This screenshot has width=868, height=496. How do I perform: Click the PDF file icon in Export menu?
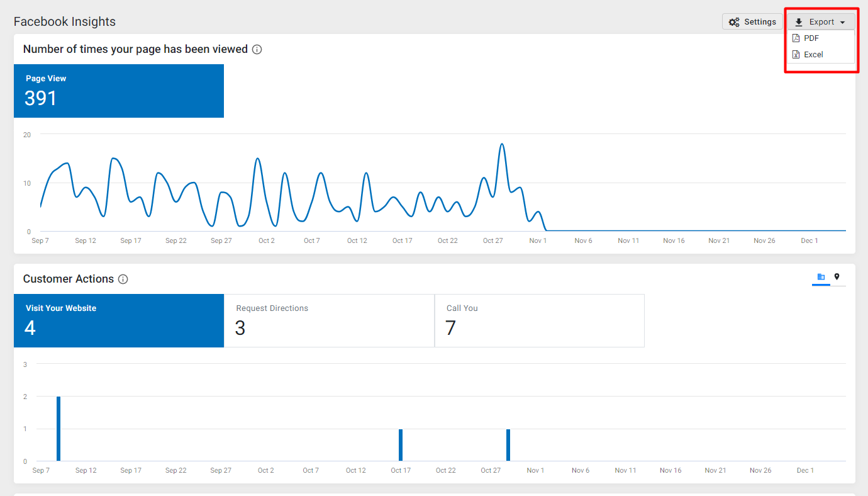coord(796,38)
